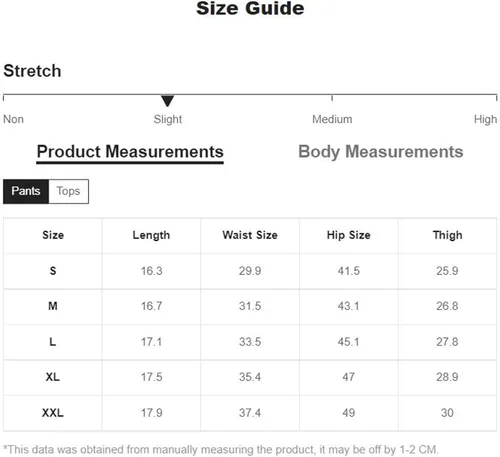Image resolution: width=500 pixels, height=457 pixels.
Task: Select the L size row label
Action: point(53,342)
